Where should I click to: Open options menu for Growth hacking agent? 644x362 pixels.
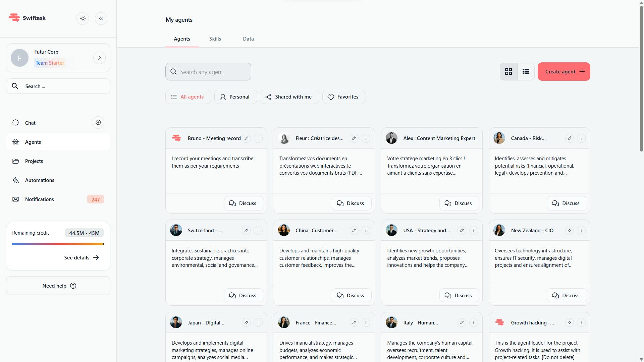tap(581, 322)
